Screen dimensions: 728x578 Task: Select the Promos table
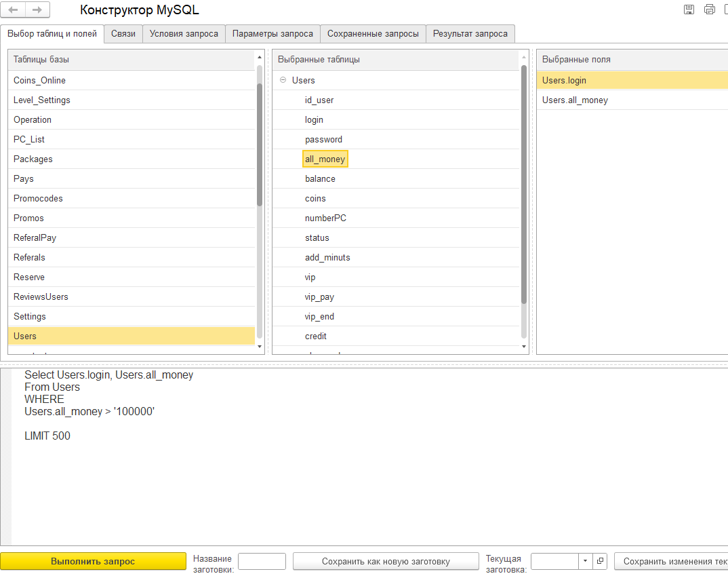(132, 218)
